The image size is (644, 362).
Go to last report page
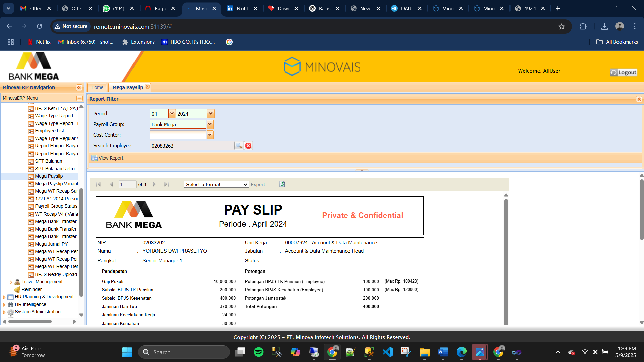coord(167,184)
